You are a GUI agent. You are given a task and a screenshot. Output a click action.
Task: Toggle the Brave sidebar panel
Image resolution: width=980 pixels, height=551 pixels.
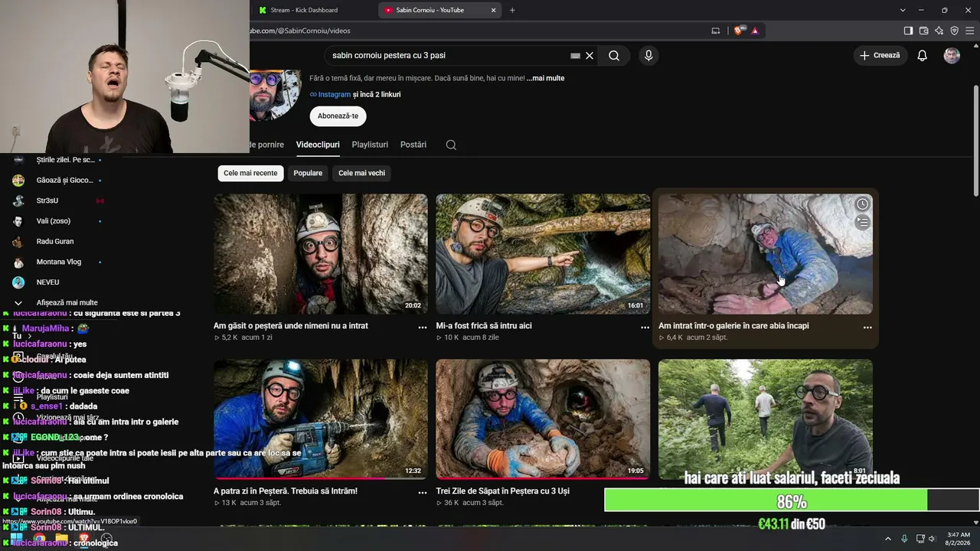coord(908,31)
